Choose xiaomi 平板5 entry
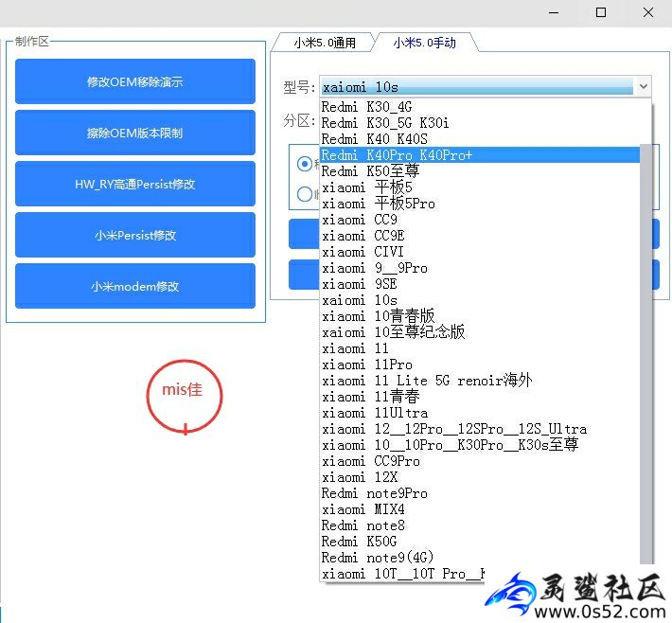672x623 pixels. pyautogui.click(x=480, y=187)
